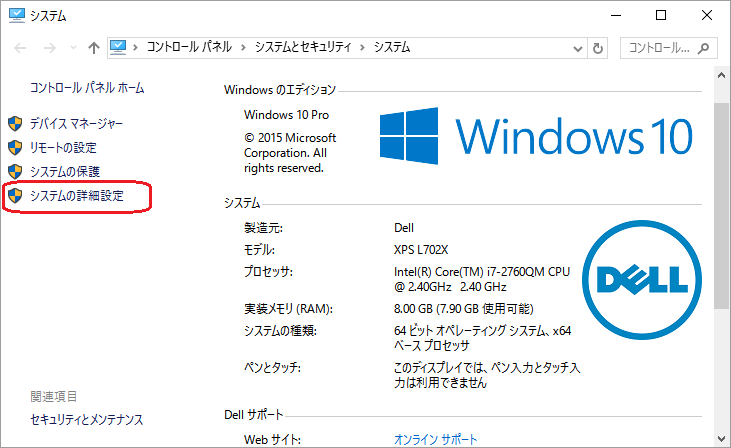Screen dimensions: 731x448
Task: Expand chevron after システムとセキュリティ breadcrumb
Action: tap(362, 48)
